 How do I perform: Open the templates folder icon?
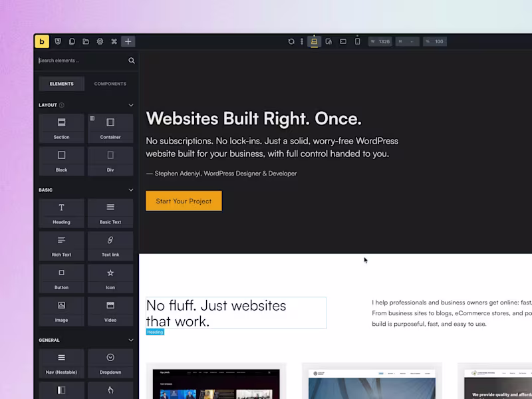[x=86, y=41]
